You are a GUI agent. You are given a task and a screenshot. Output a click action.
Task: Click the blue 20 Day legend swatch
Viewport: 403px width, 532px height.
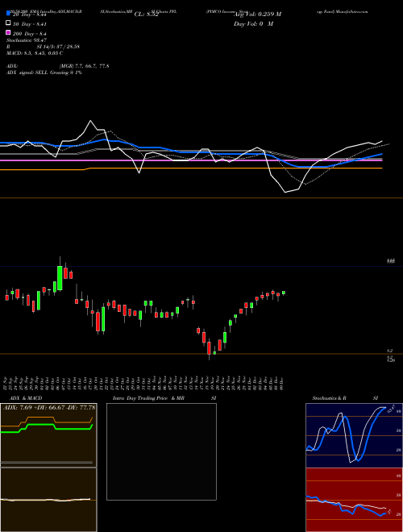8,14
